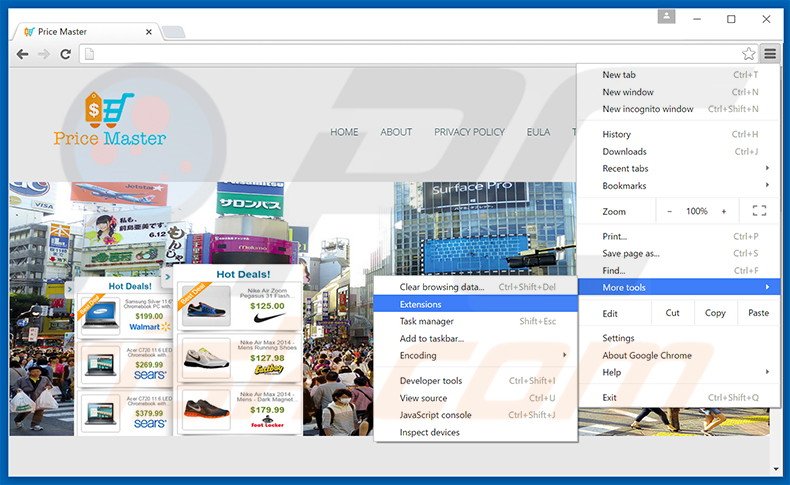
Task: Open Developer tools from submenu
Action: click(476, 380)
